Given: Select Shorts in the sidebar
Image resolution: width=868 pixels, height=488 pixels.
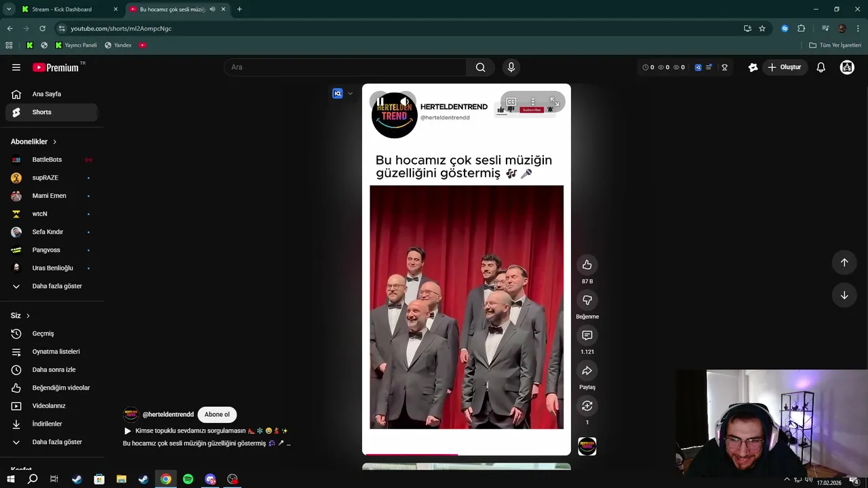Looking at the screenshot, I should (52, 112).
